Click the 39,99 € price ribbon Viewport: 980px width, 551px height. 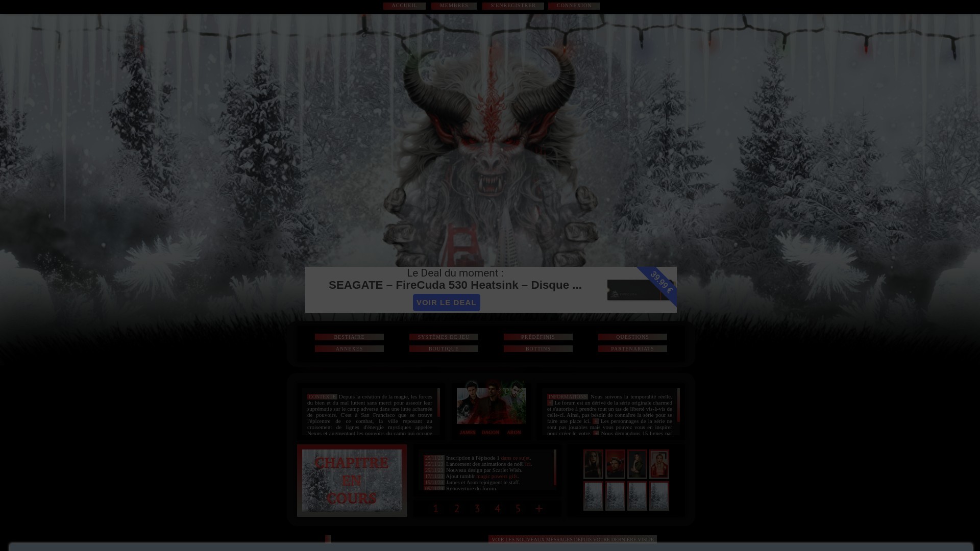(660, 283)
